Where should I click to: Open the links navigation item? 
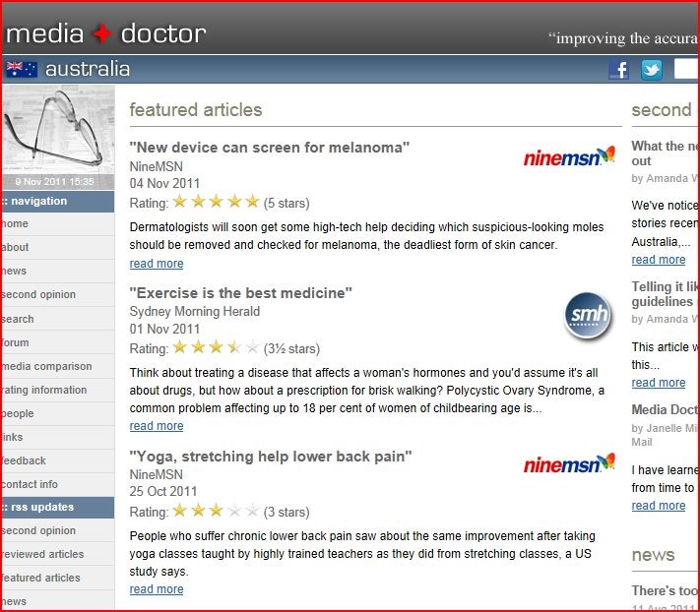(x=57, y=437)
